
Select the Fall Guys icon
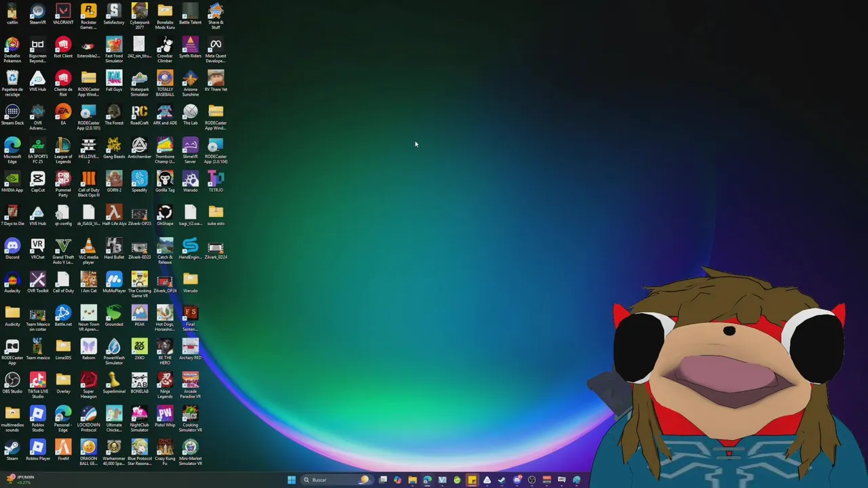(114, 81)
